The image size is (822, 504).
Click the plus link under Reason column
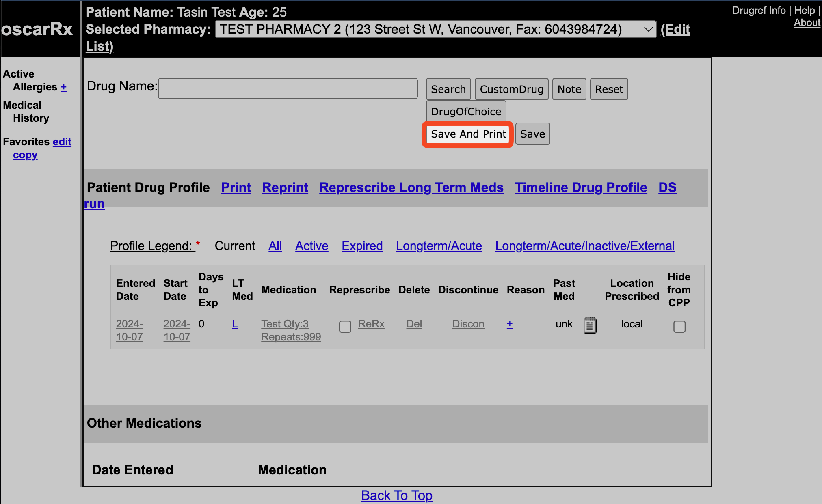point(510,324)
